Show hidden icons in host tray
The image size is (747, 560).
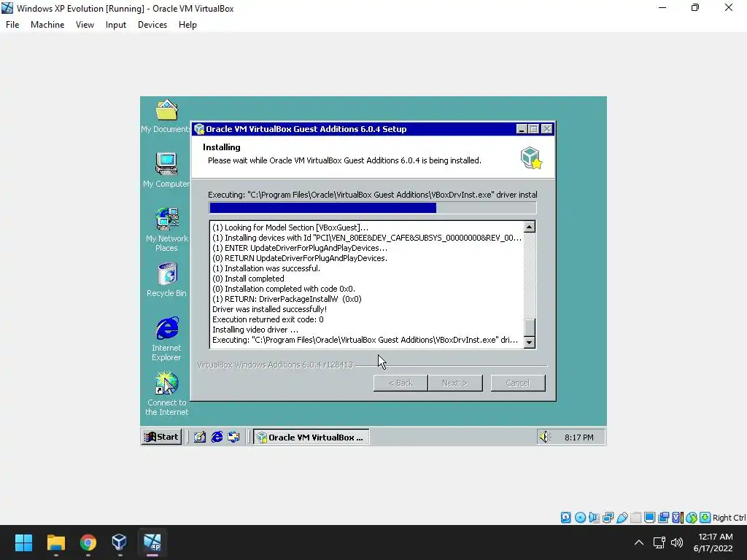[639, 542]
